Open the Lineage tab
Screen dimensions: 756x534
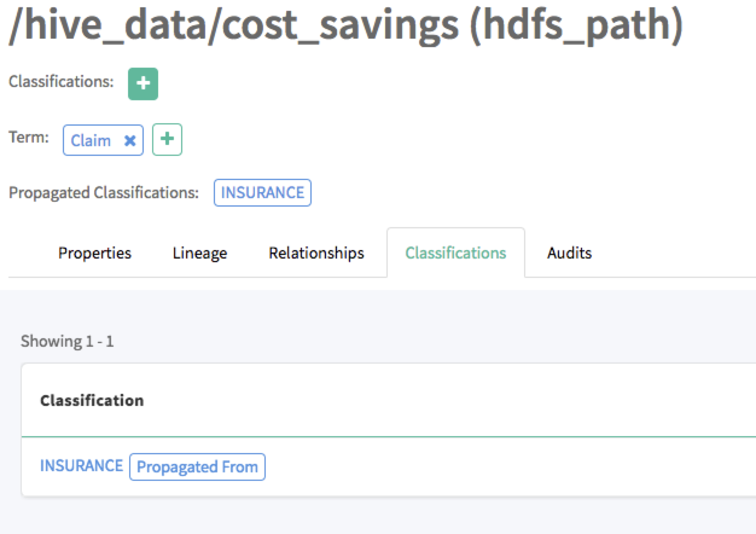point(200,253)
